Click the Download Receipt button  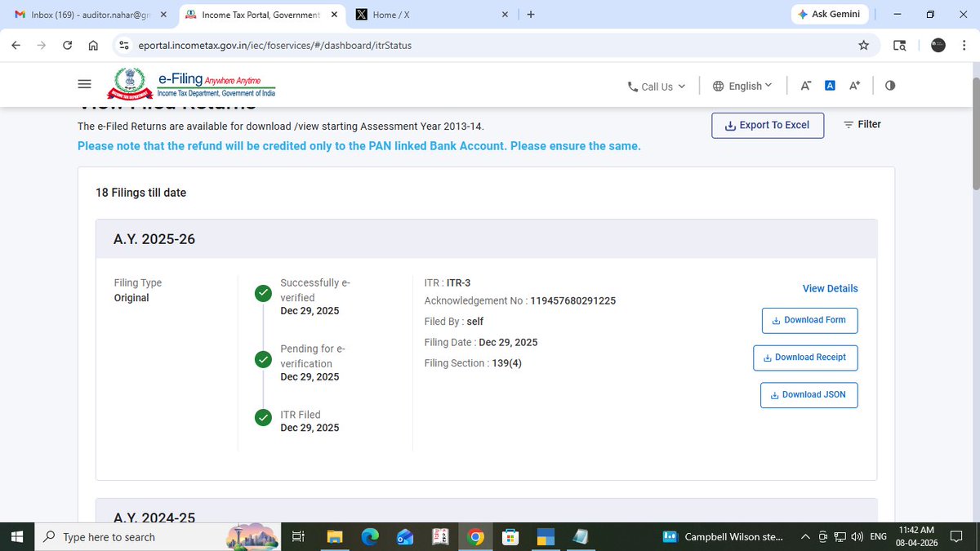pos(805,358)
